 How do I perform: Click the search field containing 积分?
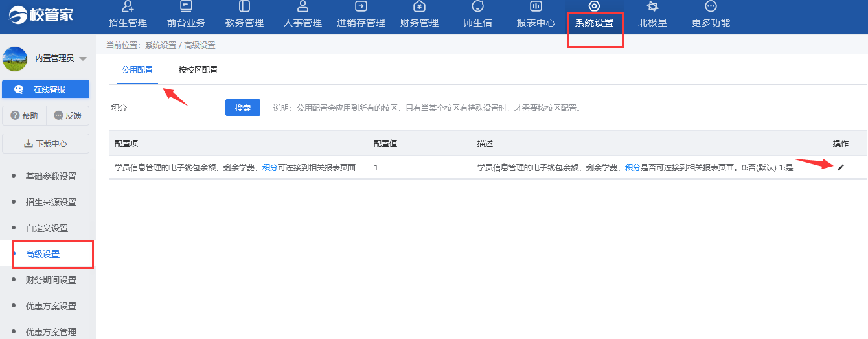[166, 108]
